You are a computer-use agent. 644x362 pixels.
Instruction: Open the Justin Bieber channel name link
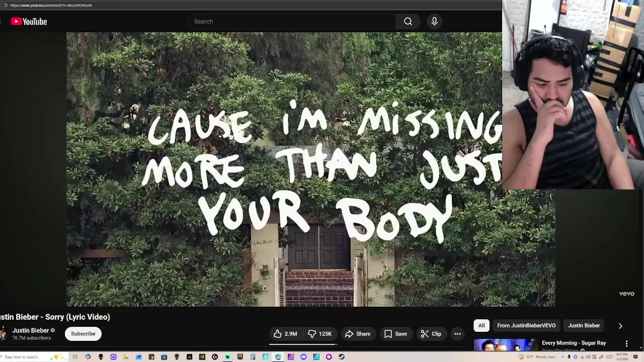coord(31,330)
